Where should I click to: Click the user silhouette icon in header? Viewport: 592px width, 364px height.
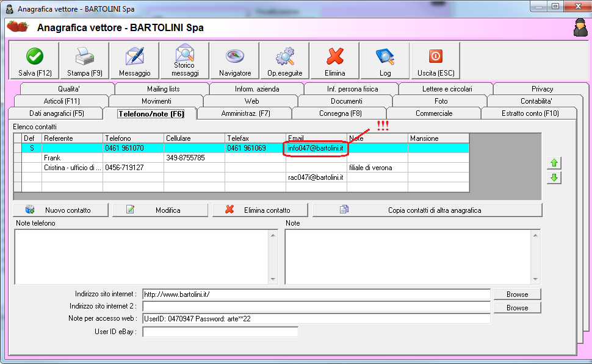[580, 27]
